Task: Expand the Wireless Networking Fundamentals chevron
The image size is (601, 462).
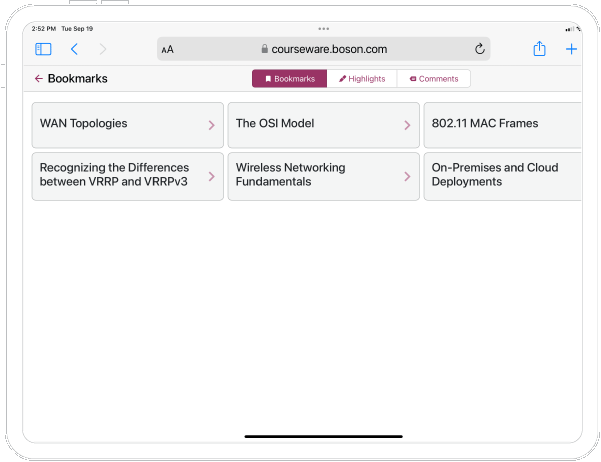Action: (407, 176)
